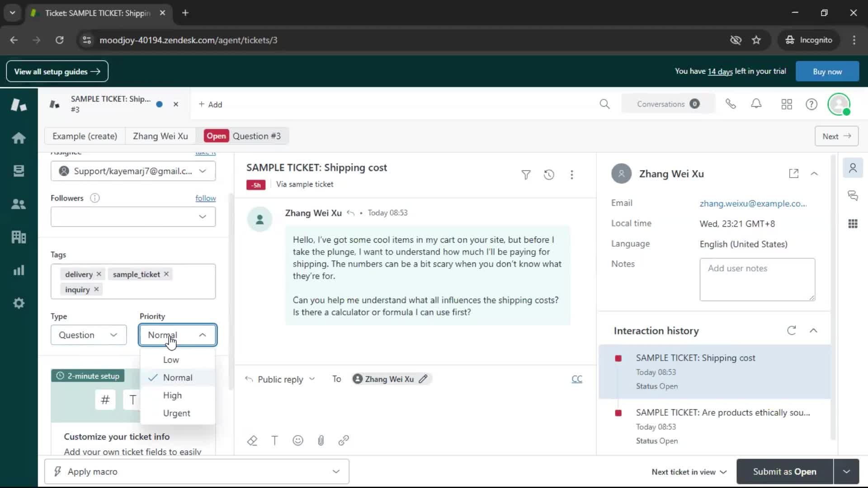Open the Zendesk products grid icon

[787, 104]
